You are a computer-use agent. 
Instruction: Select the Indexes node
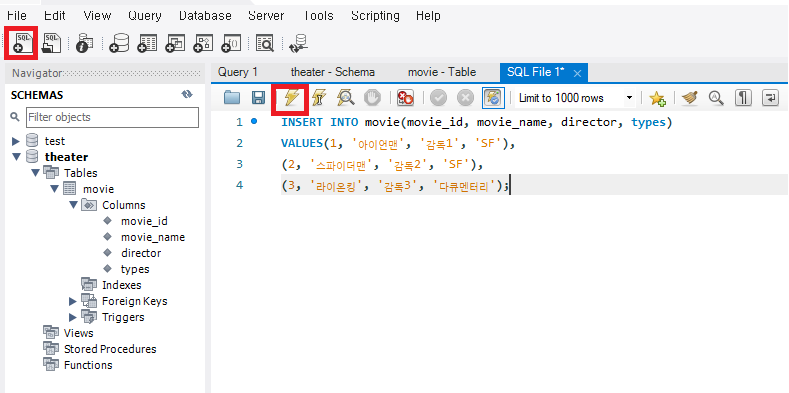tap(121, 285)
